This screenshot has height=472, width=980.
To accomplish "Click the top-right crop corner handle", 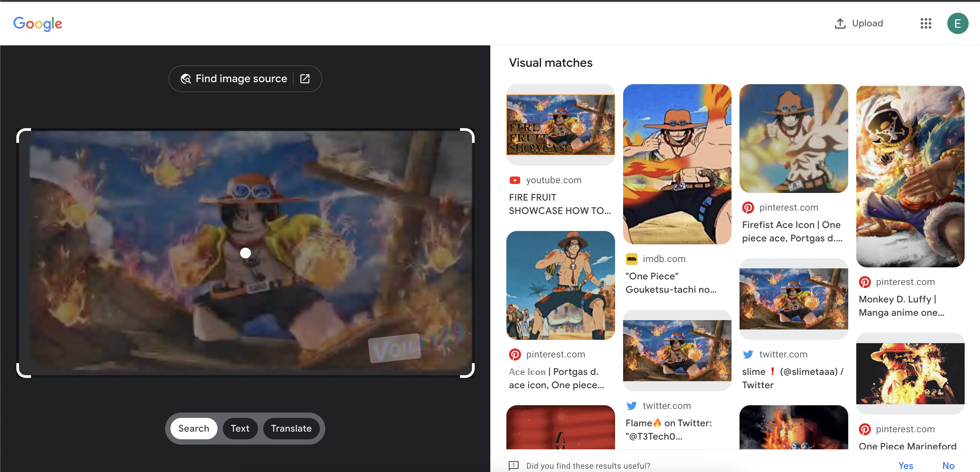I will (468, 136).
